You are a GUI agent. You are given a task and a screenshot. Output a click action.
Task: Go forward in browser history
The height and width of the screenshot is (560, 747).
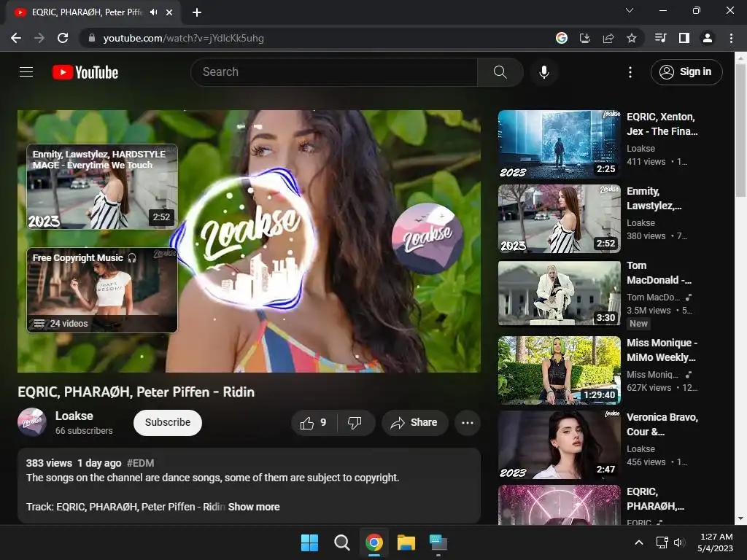coord(39,38)
